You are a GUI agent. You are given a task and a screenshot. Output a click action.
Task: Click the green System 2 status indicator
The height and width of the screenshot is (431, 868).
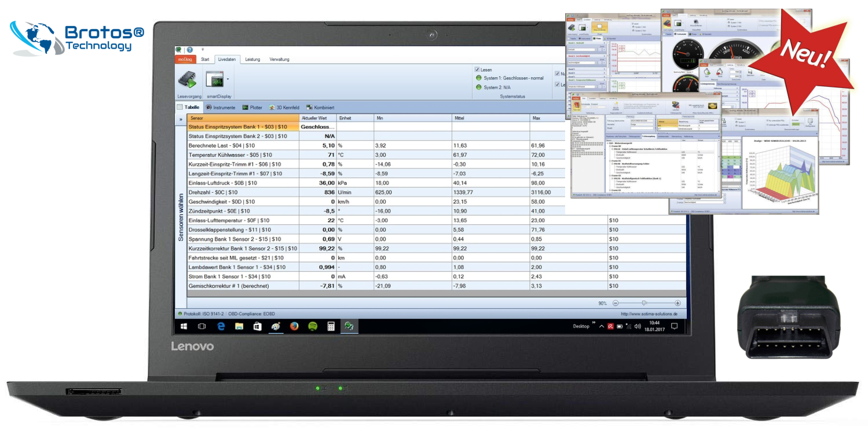(x=478, y=87)
